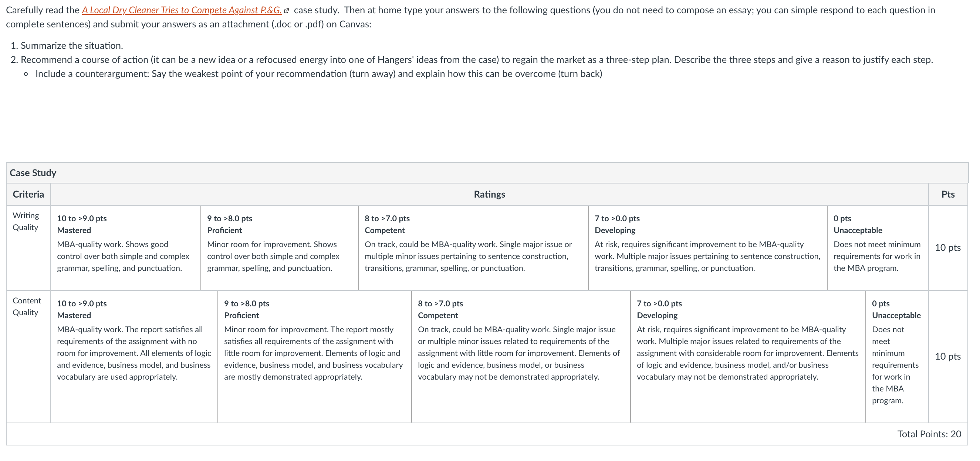Image resolution: width=980 pixels, height=461 pixels.
Task: Select the Content Quality Competent rating cell
Action: pos(521,356)
